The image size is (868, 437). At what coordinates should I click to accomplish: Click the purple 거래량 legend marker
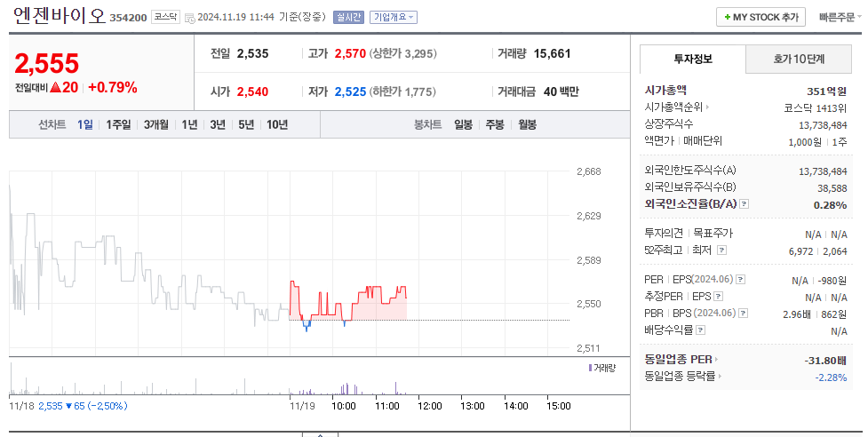(590, 368)
